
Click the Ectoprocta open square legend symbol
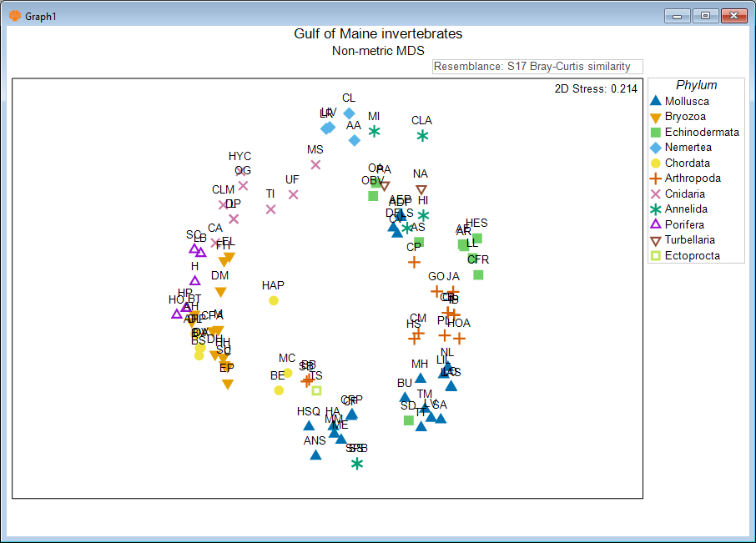coord(656,256)
